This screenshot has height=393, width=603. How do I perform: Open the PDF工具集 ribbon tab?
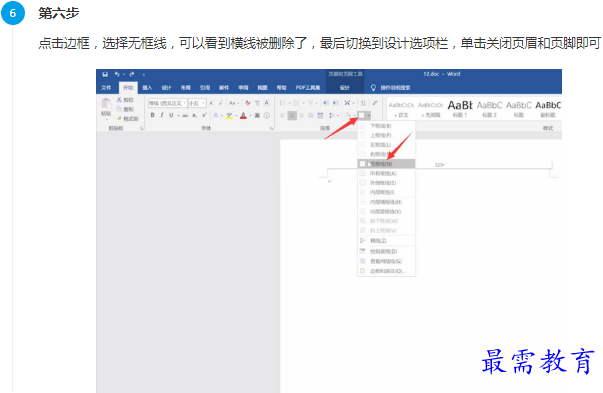(x=308, y=88)
